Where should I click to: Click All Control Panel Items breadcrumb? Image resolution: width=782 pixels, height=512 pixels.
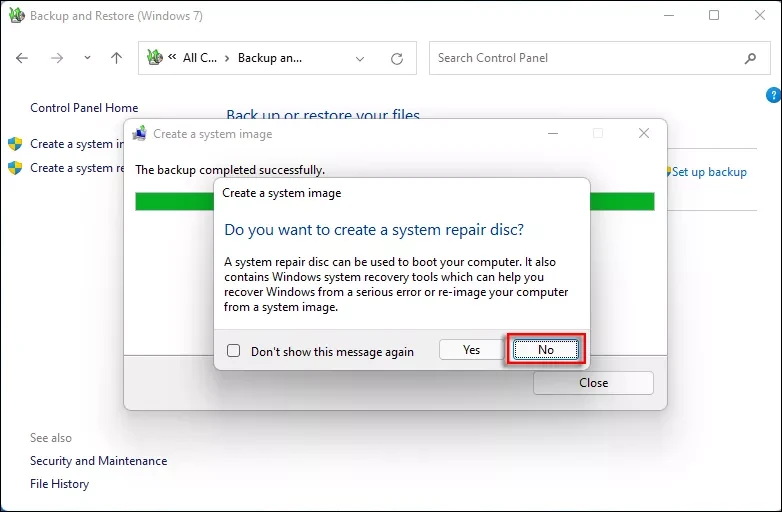(x=199, y=58)
